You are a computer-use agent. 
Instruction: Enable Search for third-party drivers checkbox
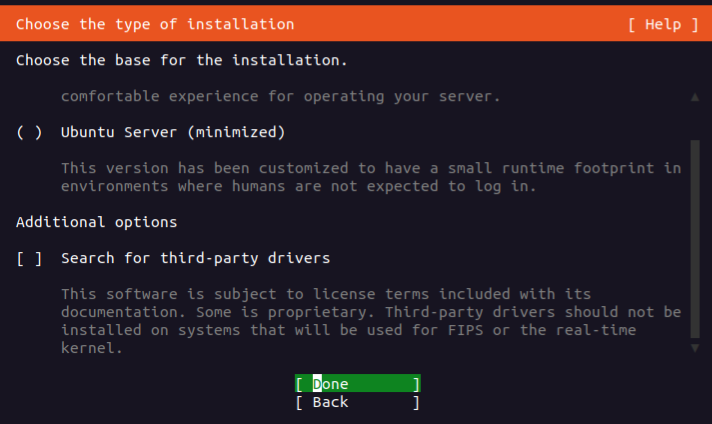pyautogui.click(x=30, y=258)
